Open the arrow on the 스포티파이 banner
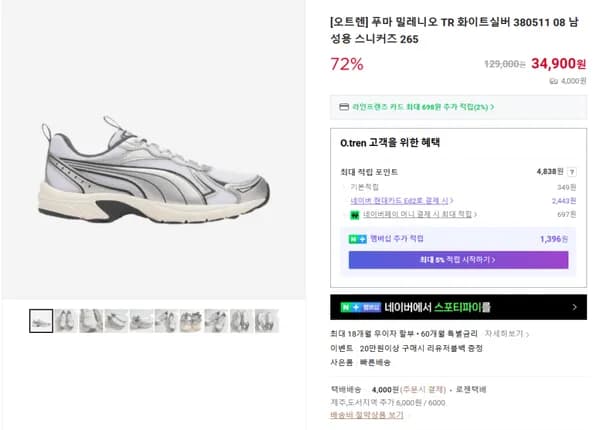This screenshot has width=600, height=430. click(574, 306)
